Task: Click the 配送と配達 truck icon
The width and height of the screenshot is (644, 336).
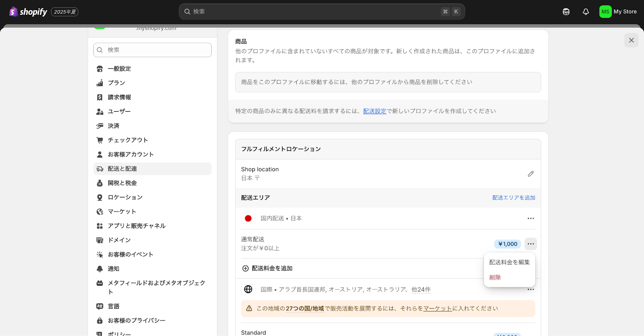Action: [x=100, y=169]
